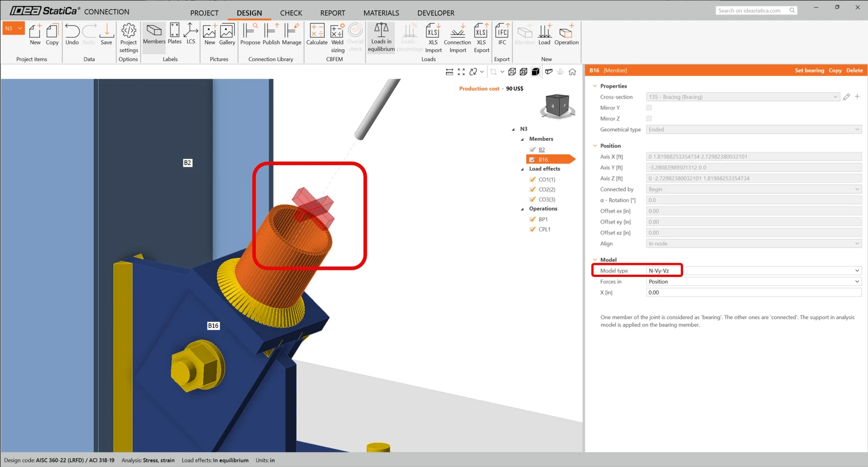This screenshot has height=467, width=868.
Task: Switch to the DESIGN tab
Action: pyautogui.click(x=250, y=13)
